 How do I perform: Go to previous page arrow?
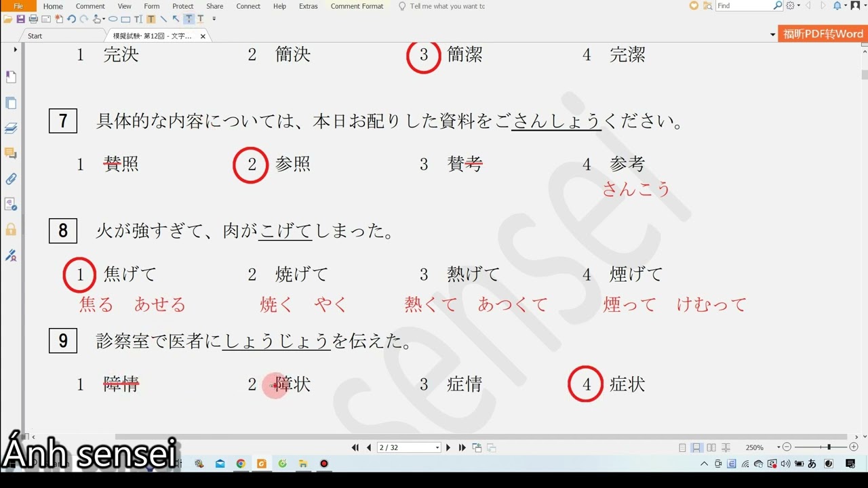pos(369,447)
